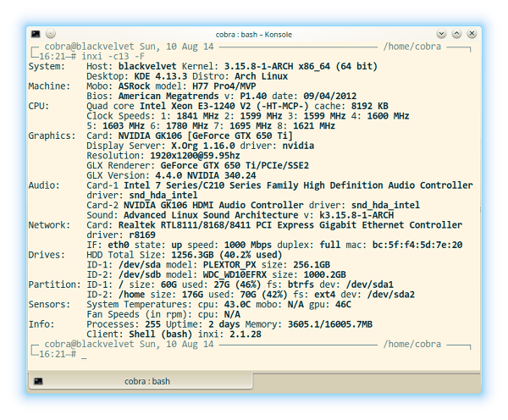The height and width of the screenshot is (420, 508).
Task: Minimize the Konsole window
Action: (x=441, y=34)
